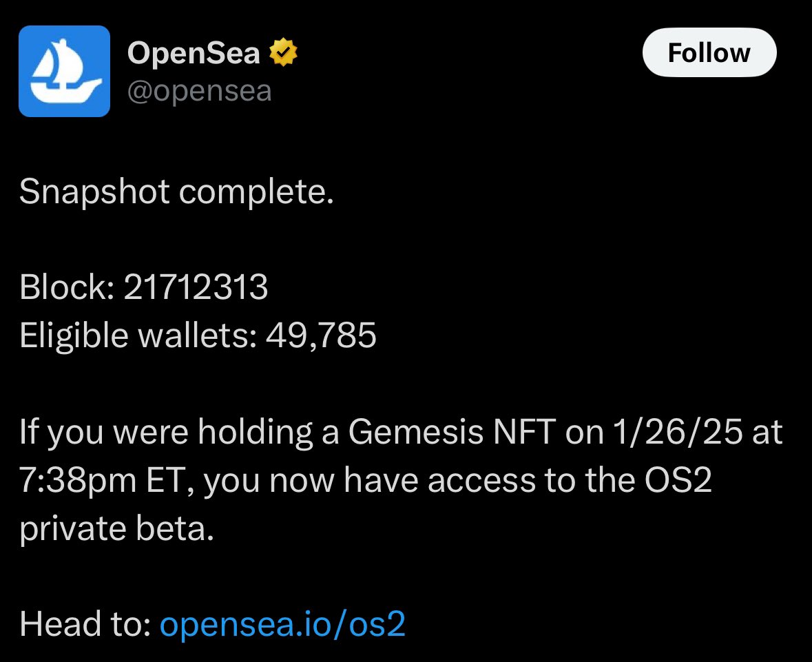Click the Snapshot complete text line
This screenshot has height=662, width=812.
click(178, 192)
